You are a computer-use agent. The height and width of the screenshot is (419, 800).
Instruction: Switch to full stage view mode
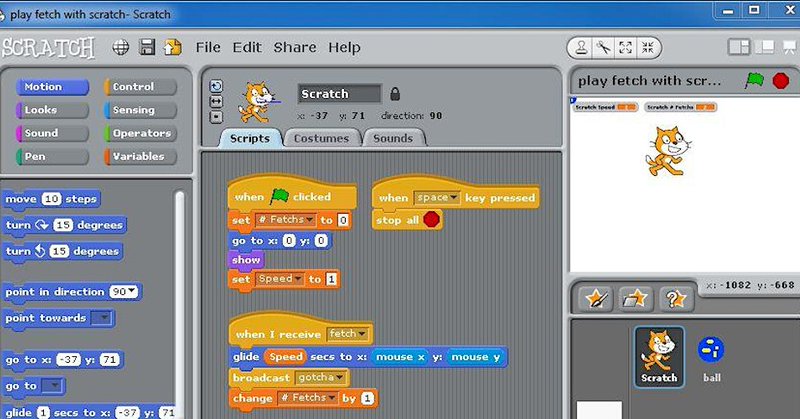coord(765,47)
